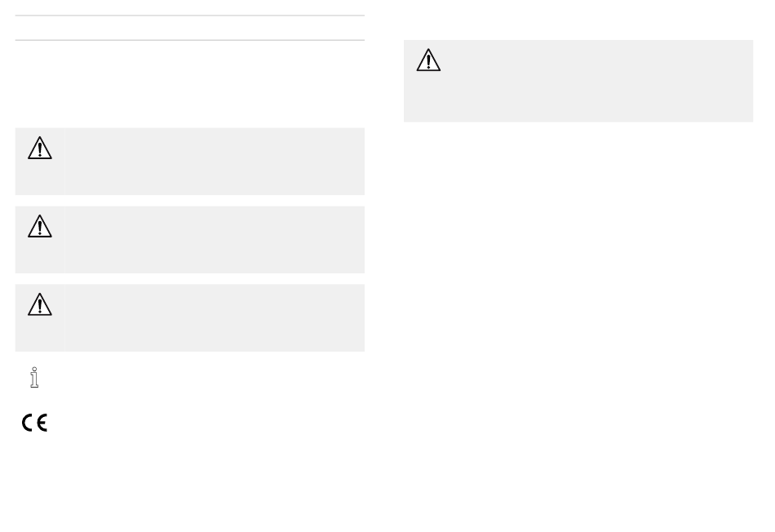Click the exclamation mark inside the right-hand warning triangle
Screen dimensions: 775x532
(x=428, y=61)
